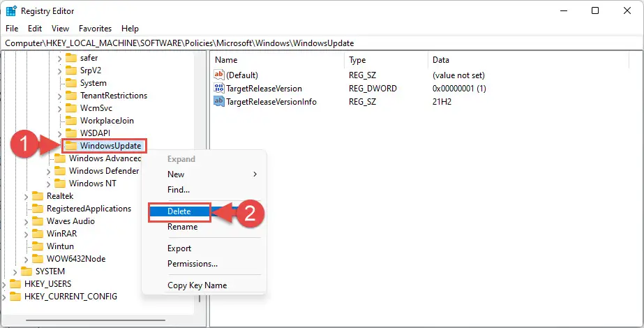Expand the WSDAPI key
The height and width of the screenshot is (328, 644).
coord(59,133)
